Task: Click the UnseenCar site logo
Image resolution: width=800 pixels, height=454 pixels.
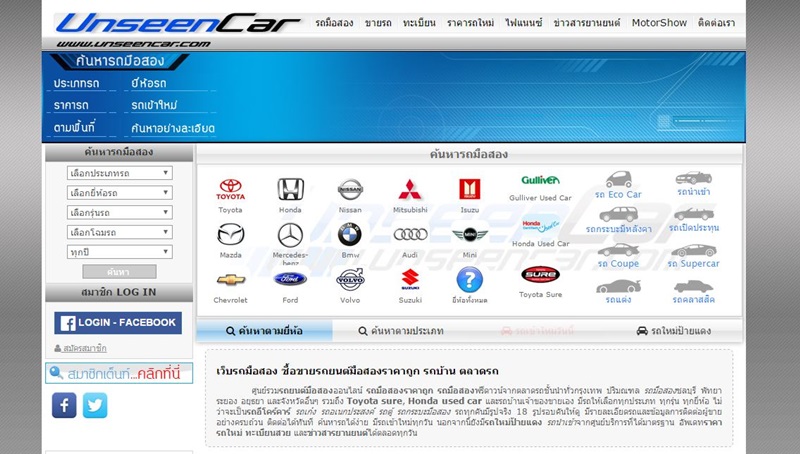Action: point(178,23)
